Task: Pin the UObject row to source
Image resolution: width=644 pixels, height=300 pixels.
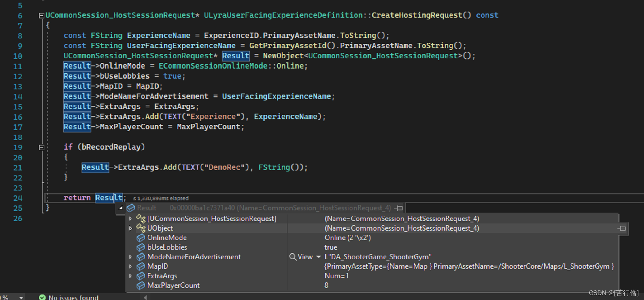Action: coord(622,228)
